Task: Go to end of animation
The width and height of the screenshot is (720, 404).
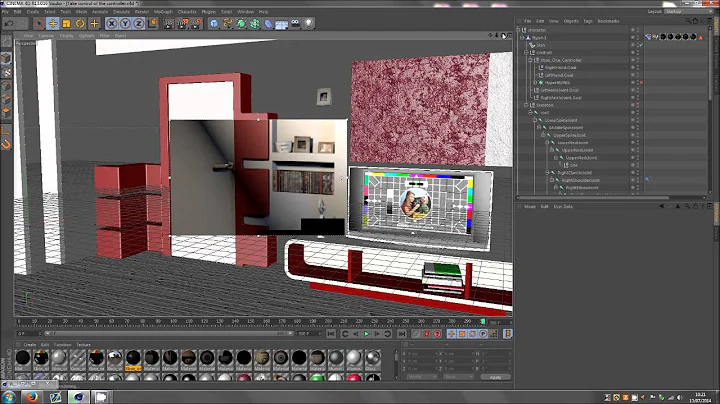Action: pyautogui.click(x=401, y=334)
